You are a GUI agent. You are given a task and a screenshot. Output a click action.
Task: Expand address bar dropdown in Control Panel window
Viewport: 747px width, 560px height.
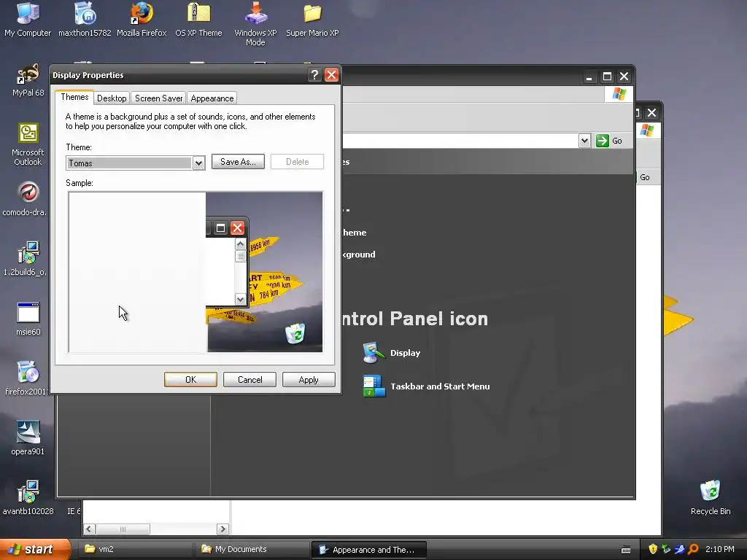click(x=584, y=141)
